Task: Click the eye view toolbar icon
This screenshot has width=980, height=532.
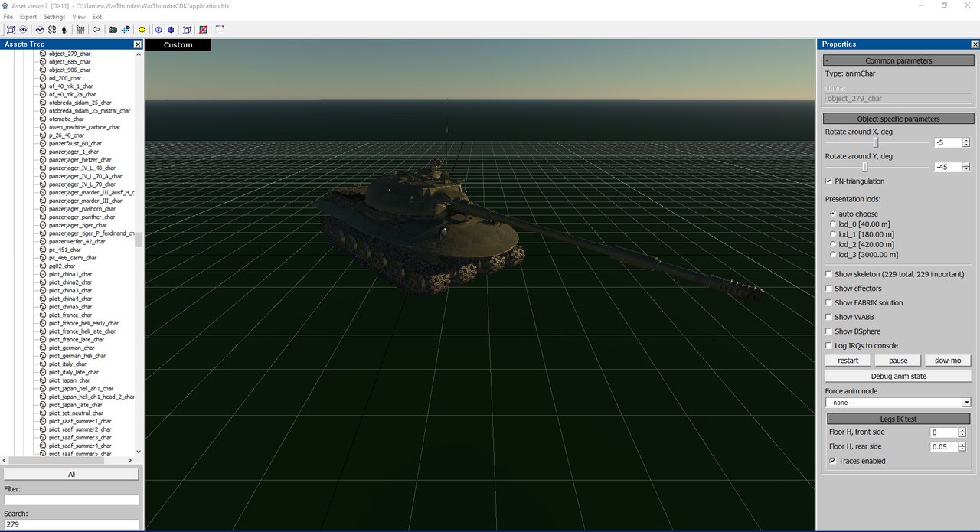Action: [x=24, y=30]
